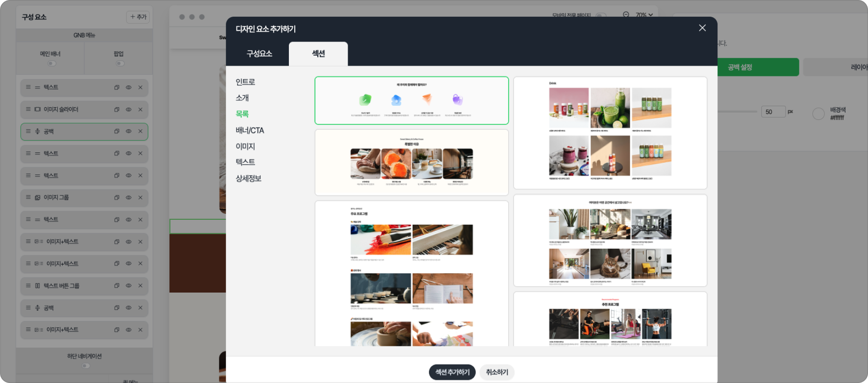This screenshot has height=383, width=868.
Task: Toggle the 하단 네비게이션 switch
Action: (x=85, y=366)
